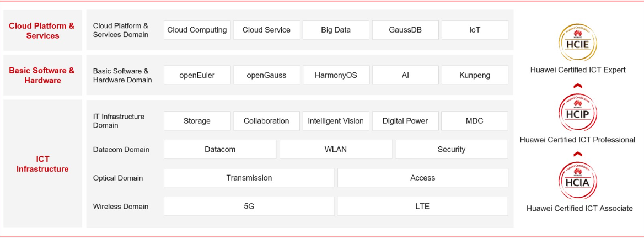Viewport: 644px width, 238px height.
Task: Choose the Transmission box
Action: 249,178
